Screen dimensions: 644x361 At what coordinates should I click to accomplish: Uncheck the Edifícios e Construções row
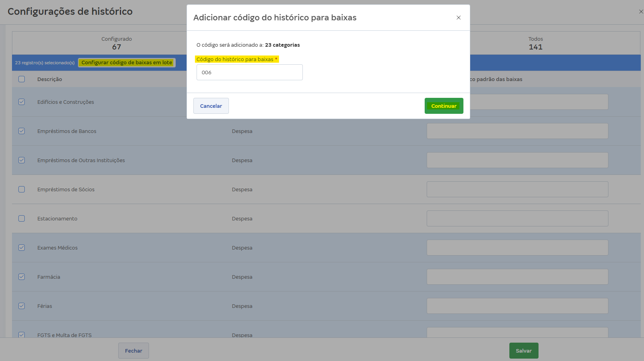22,102
